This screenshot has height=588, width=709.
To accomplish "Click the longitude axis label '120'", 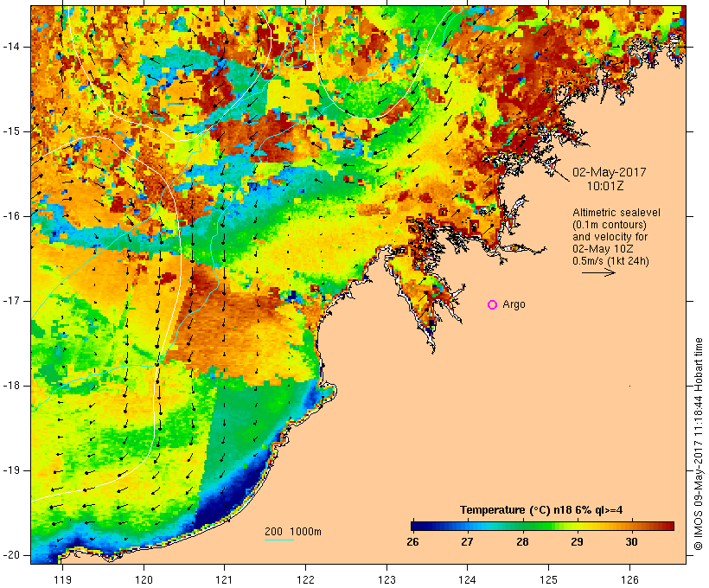I will [x=144, y=579].
